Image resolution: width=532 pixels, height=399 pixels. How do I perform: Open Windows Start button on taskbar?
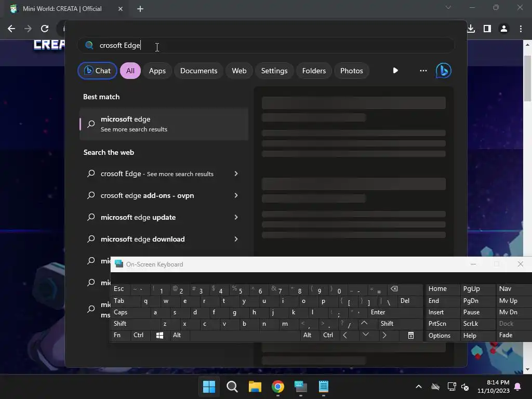[209, 387]
